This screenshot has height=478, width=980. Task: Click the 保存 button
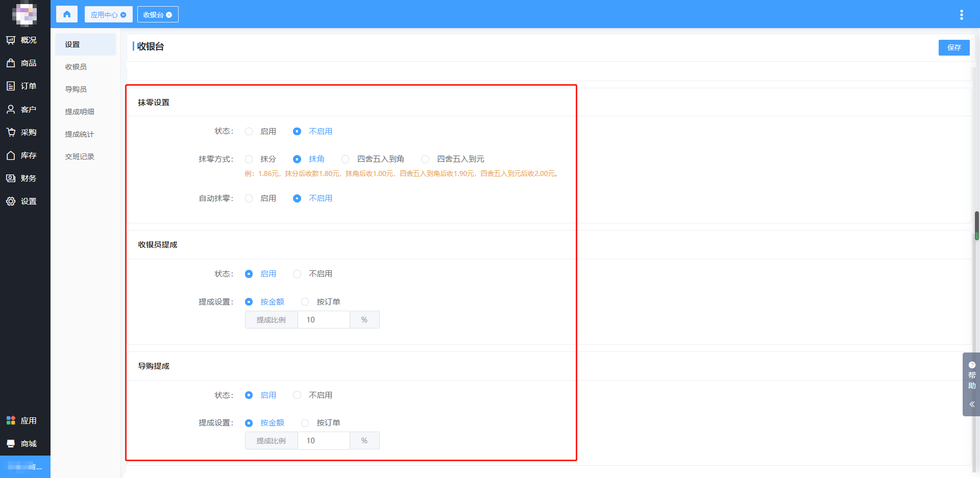[953, 47]
